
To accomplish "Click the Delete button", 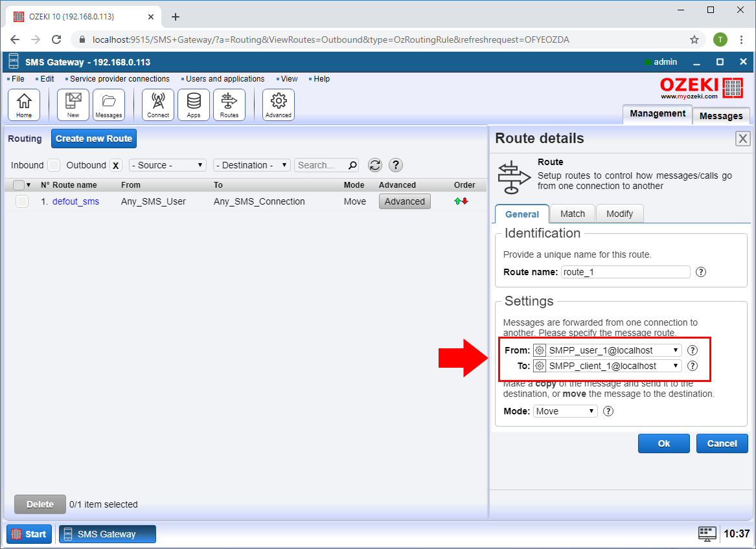I will [x=40, y=505].
